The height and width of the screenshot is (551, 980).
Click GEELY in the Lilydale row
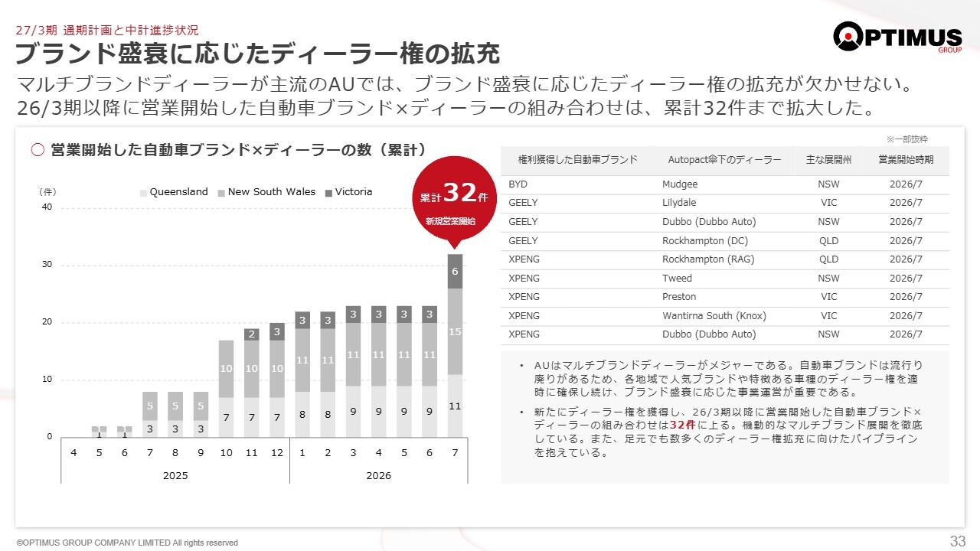click(524, 203)
